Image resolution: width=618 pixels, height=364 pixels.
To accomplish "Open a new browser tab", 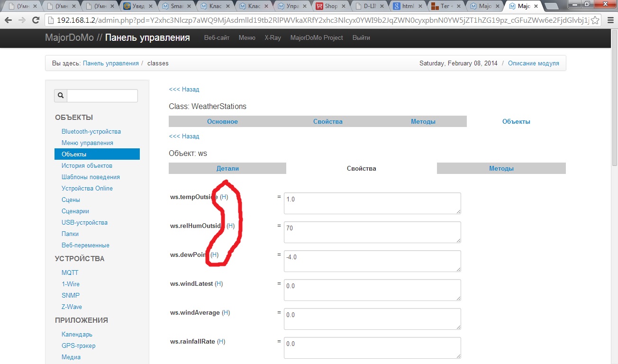I will pos(551,6).
